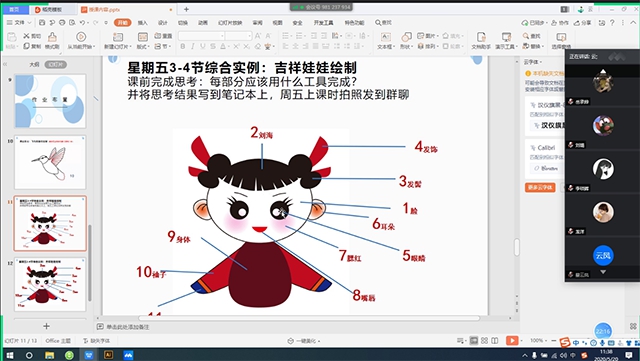
Task: Click the Cut (剪切) scissors icon
Action: [27, 36]
